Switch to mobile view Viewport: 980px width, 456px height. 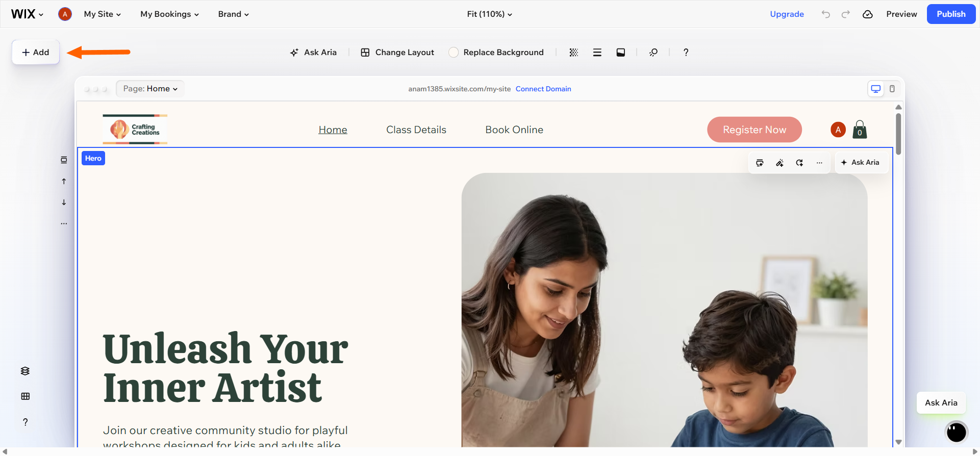tap(892, 89)
